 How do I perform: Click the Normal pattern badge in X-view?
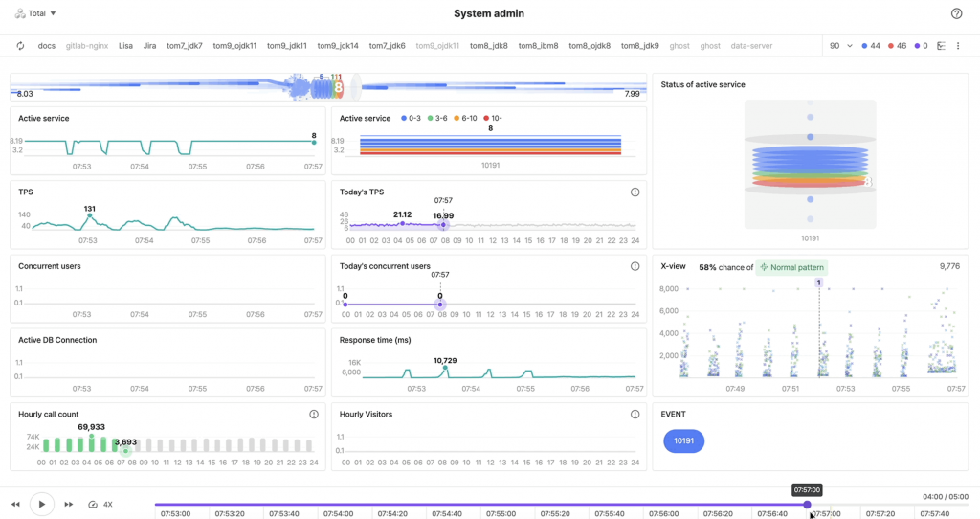coord(792,267)
